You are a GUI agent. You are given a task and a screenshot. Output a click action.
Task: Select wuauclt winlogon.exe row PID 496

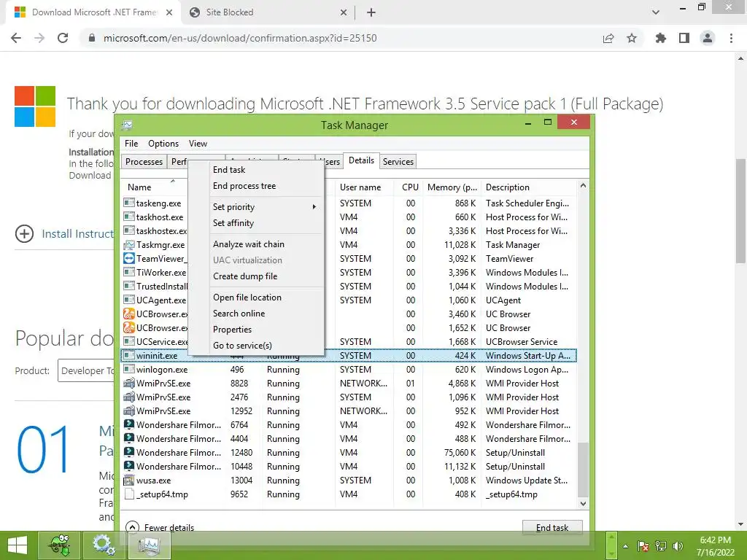[x=349, y=370]
